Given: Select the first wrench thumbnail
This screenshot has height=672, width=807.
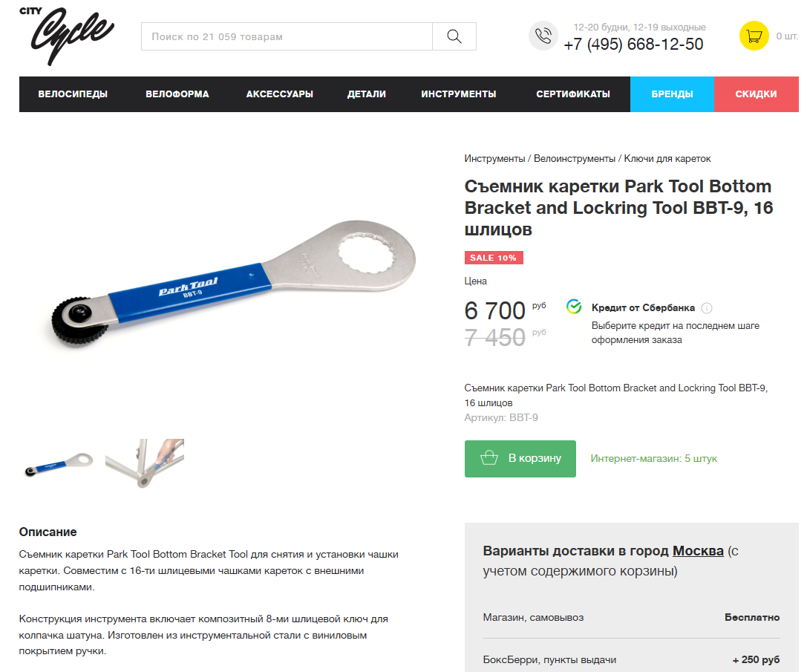Looking at the screenshot, I should 59,463.
